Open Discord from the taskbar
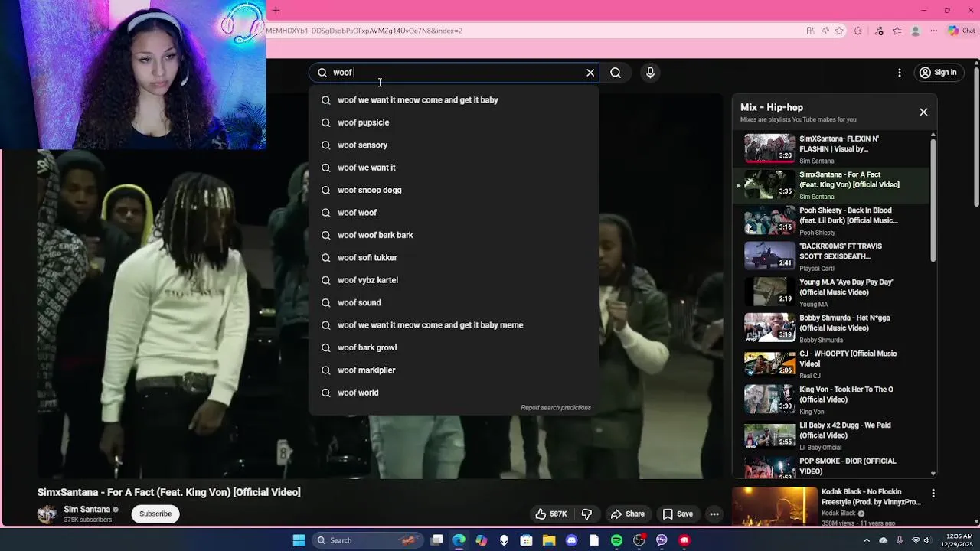This screenshot has width=980, height=551. [571, 540]
